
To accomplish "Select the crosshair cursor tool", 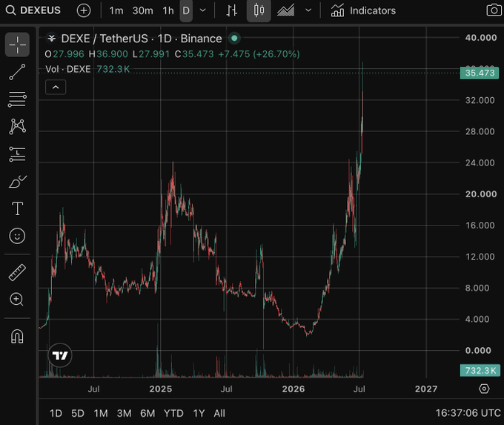I will click(x=17, y=45).
